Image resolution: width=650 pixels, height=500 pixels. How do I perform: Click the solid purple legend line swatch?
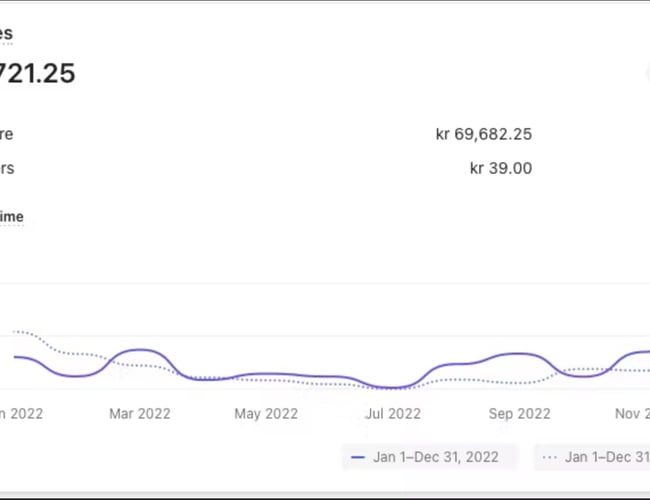point(358,457)
